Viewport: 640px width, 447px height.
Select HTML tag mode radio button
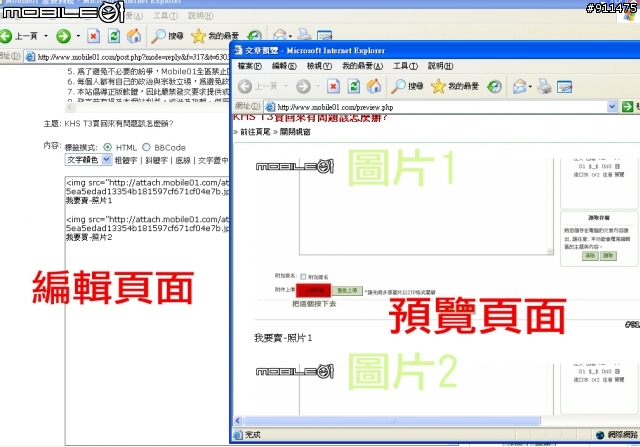coord(107,147)
